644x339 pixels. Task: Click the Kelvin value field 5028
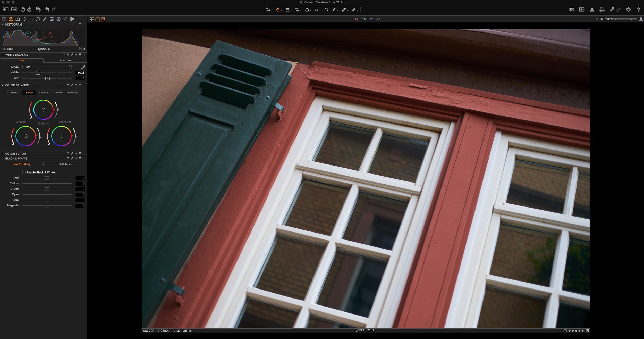80,73
